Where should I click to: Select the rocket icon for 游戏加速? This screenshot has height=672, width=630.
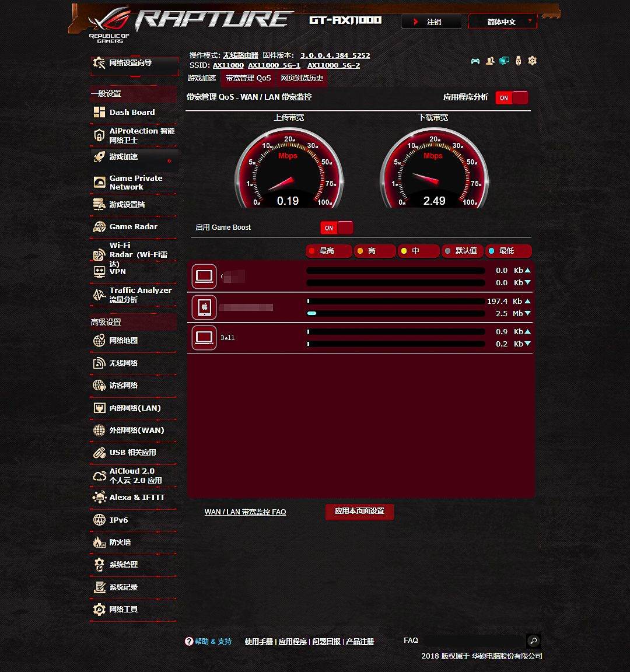[x=99, y=157]
